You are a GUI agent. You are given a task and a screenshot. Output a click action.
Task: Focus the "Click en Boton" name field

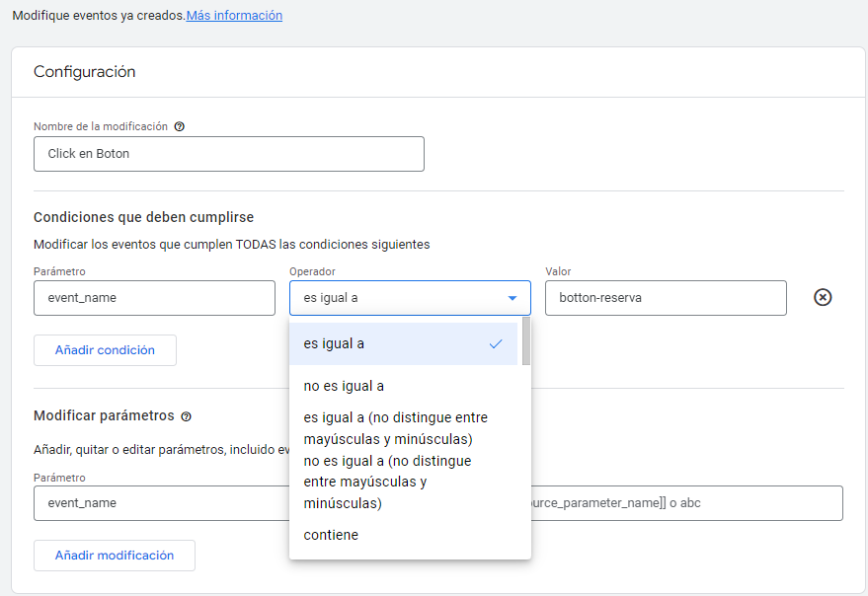(x=229, y=154)
